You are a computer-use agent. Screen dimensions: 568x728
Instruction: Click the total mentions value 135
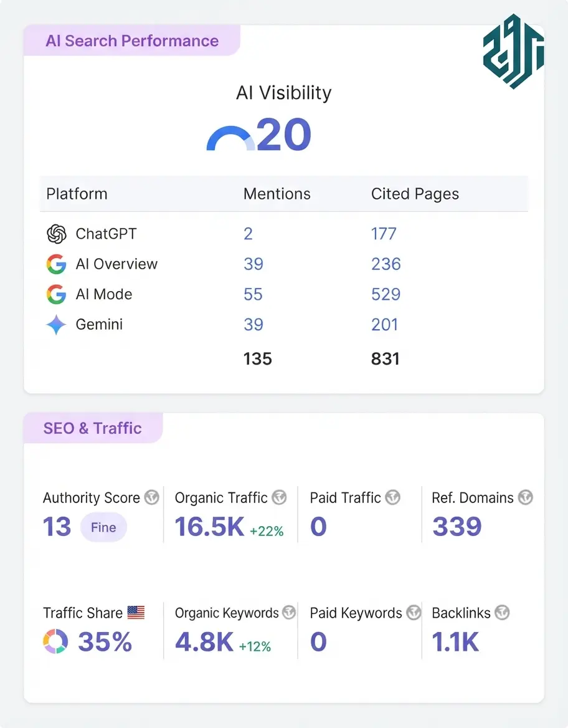click(x=258, y=359)
